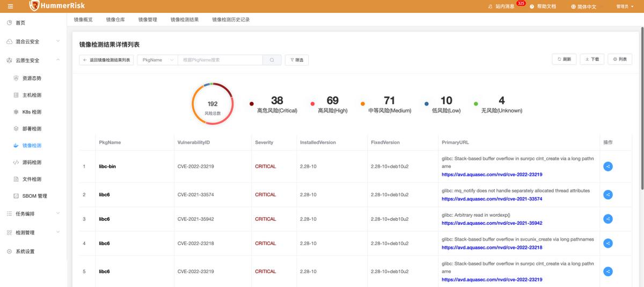Click share icon for libc-bin row
The height and width of the screenshot is (287, 644).
point(608,167)
